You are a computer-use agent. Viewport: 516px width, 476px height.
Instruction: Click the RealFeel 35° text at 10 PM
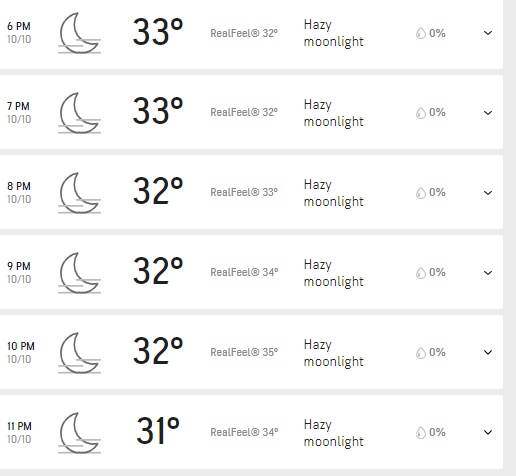pos(244,352)
